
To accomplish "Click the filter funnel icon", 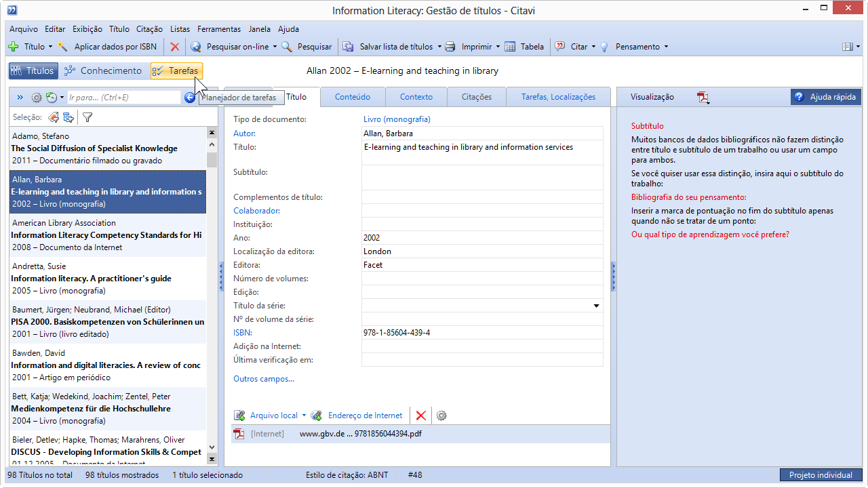I will pyautogui.click(x=87, y=117).
